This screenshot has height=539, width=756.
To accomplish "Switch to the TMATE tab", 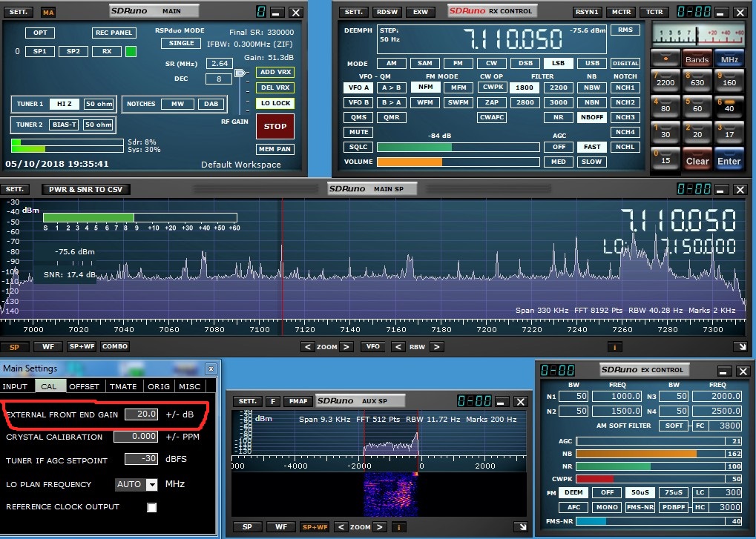I will tap(123, 386).
